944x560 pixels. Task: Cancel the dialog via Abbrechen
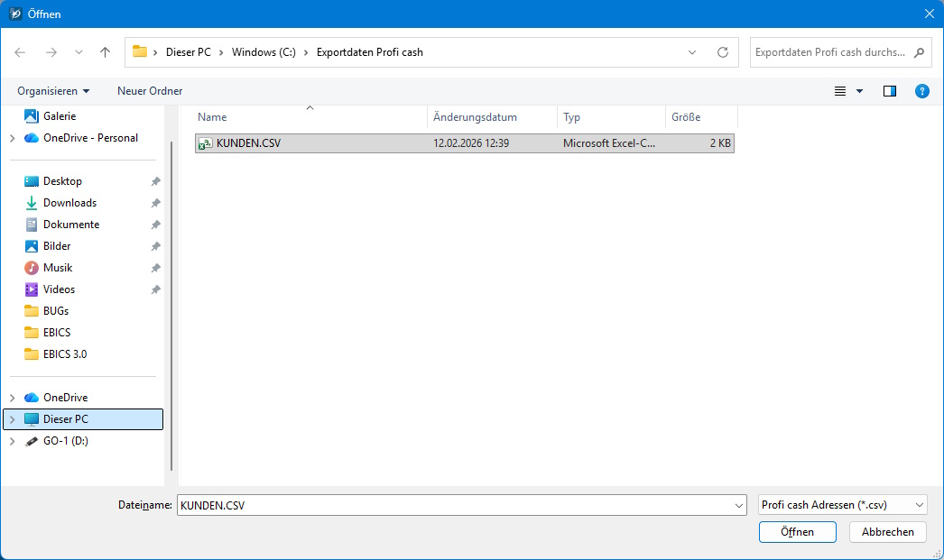(887, 532)
